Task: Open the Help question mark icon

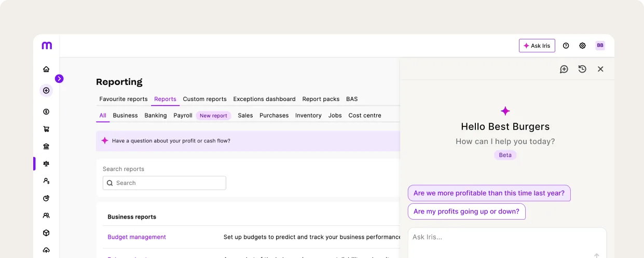Action: click(566, 46)
